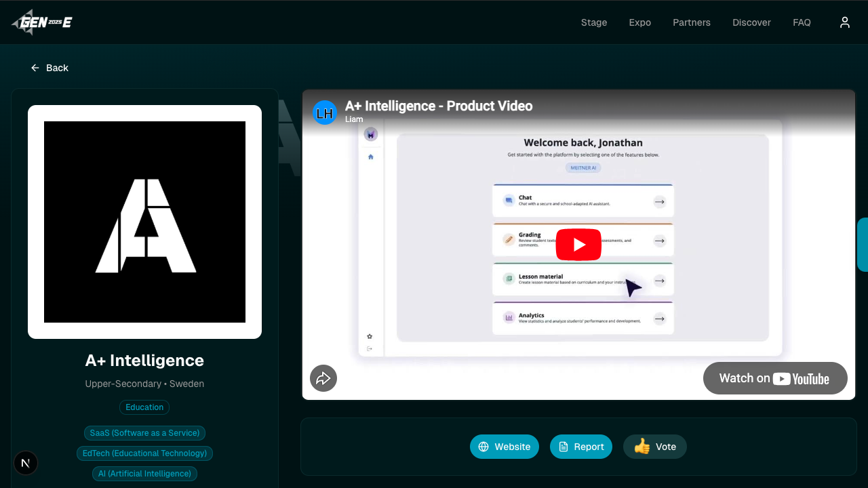Switch to the Expo section

point(639,22)
